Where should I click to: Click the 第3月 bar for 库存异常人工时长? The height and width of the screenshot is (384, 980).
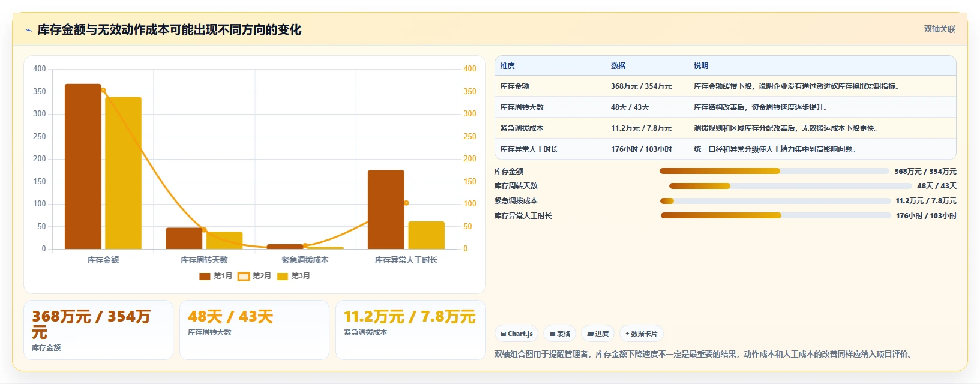[x=427, y=235]
